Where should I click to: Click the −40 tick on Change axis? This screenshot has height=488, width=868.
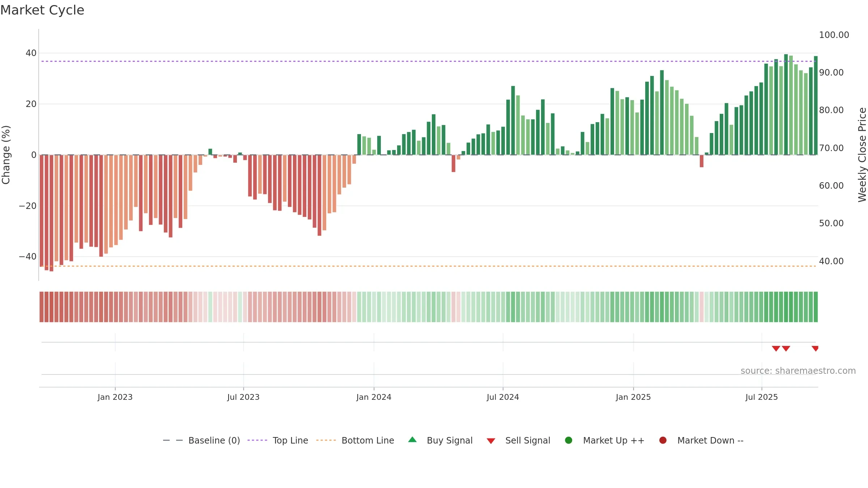tap(28, 257)
